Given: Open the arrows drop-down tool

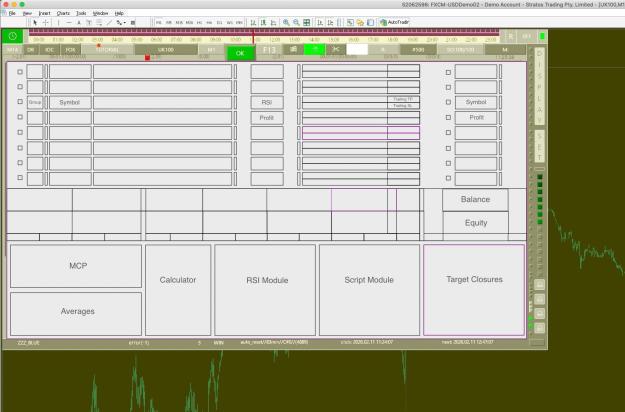Looking at the screenshot, I should coord(121,23).
